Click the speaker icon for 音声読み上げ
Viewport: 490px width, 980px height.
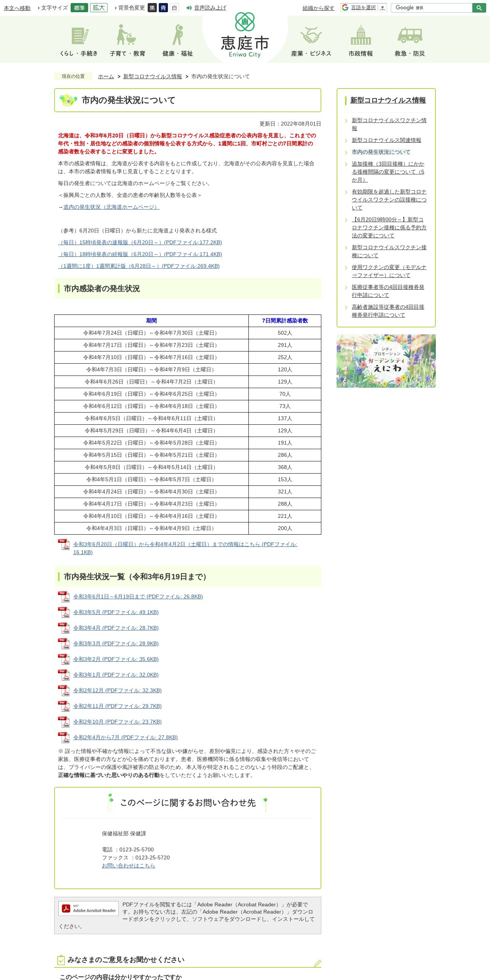pyautogui.click(x=189, y=8)
